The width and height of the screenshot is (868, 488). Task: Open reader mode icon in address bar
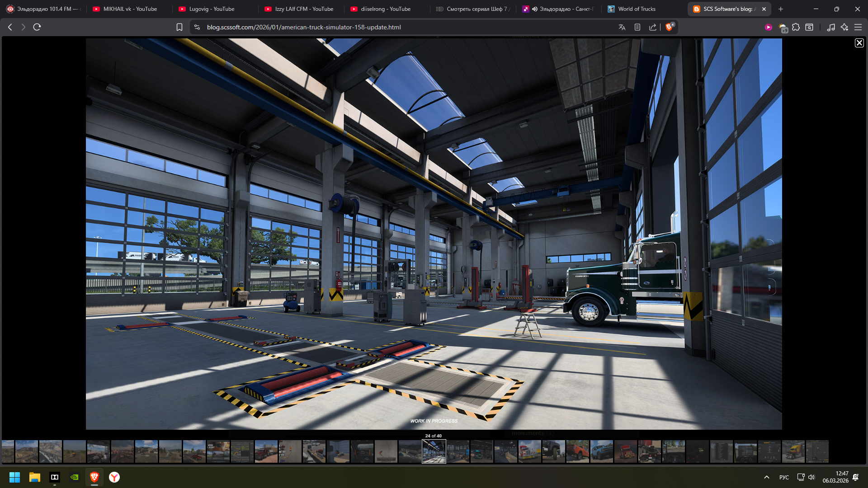pyautogui.click(x=637, y=27)
